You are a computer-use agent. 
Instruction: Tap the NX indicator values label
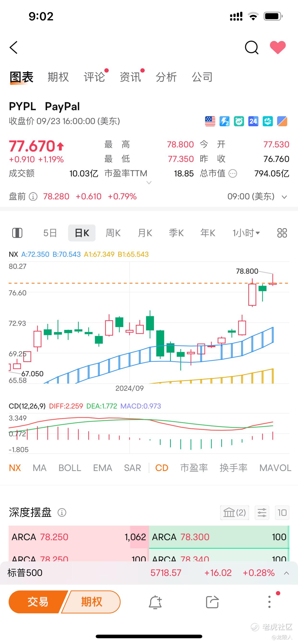click(79, 254)
